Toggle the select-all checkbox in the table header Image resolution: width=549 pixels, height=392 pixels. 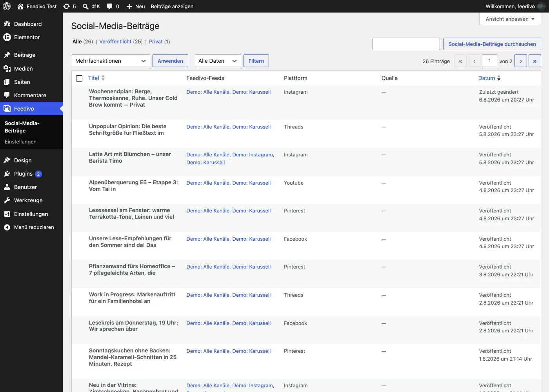(79, 78)
